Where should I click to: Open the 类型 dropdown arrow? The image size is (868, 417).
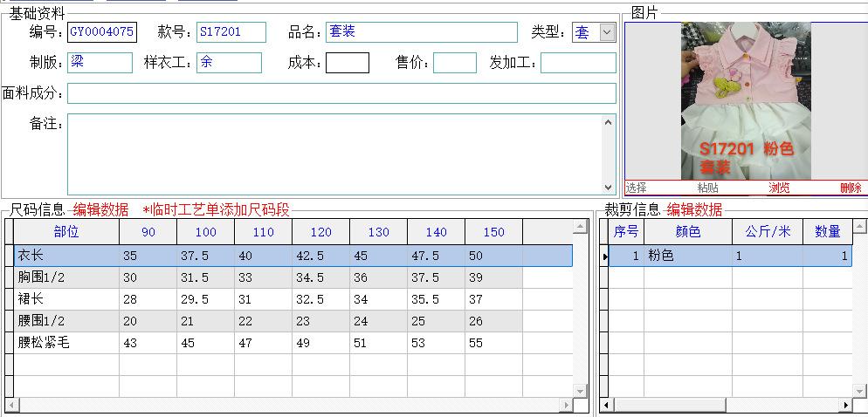click(x=608, y=32)
